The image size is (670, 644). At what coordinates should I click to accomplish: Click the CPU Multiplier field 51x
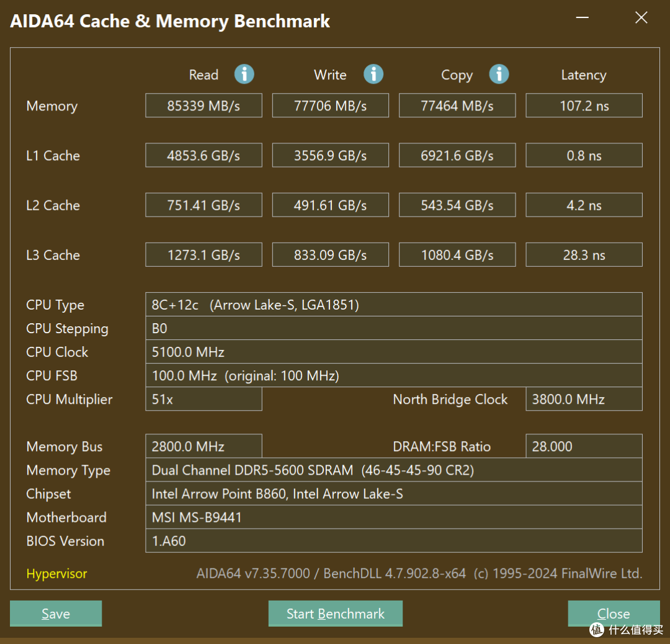203,399
